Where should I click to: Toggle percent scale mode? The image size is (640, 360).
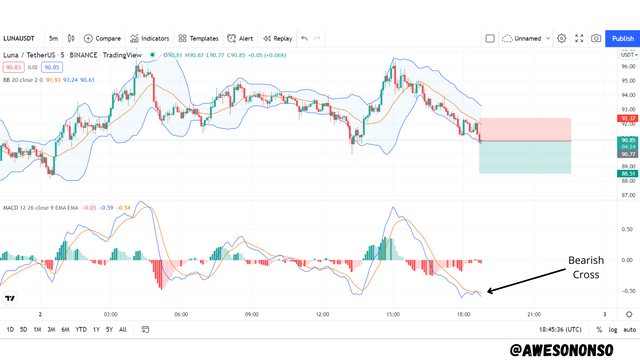tap(599, 329)
